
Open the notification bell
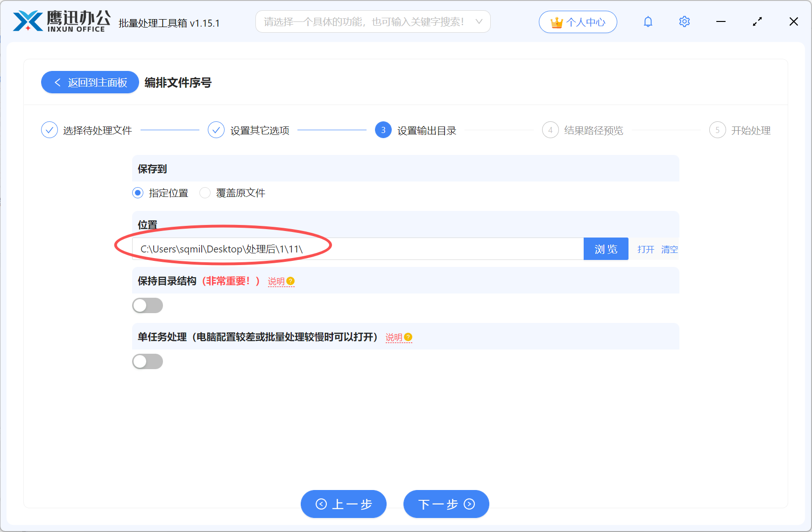648,21
